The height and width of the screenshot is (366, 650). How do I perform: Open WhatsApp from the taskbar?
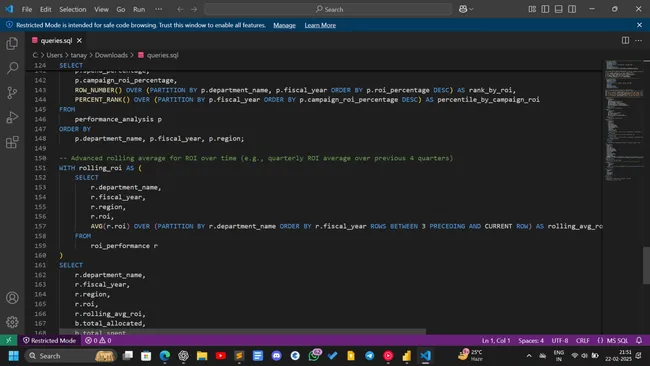tap(314, 355)
